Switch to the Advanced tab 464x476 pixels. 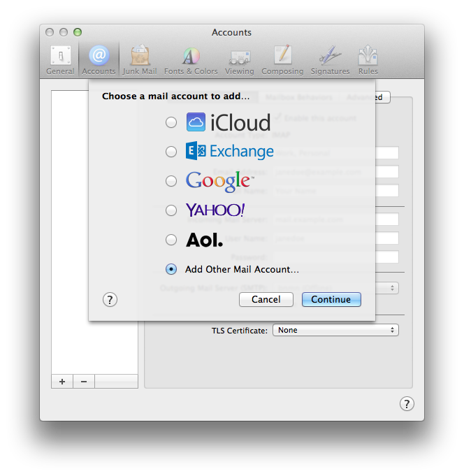[364, 97]
